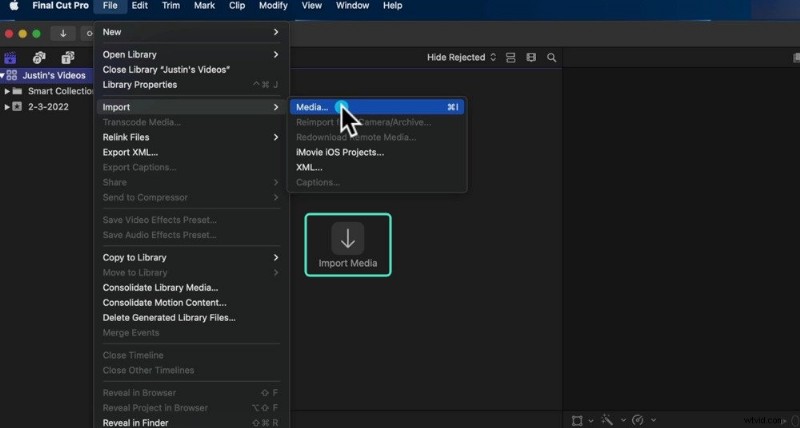Image resolution: width=800 pixels, height=428 pixels.
Task: Select iMovie iOS Projects... import option
Action: click(x=340, y=152)
